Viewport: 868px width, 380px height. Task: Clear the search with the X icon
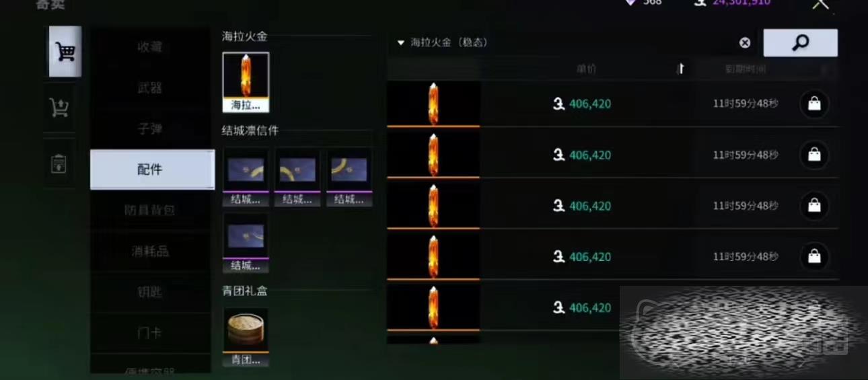(745, 43)
